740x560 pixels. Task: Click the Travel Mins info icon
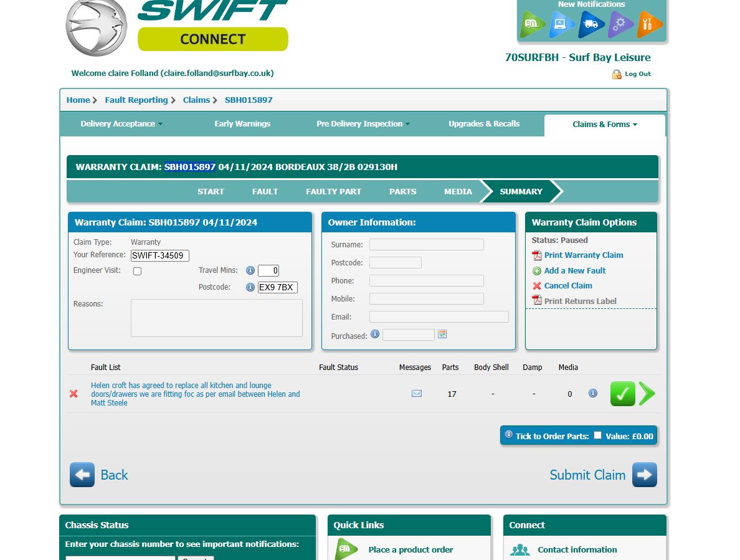(x=250, y=270)
